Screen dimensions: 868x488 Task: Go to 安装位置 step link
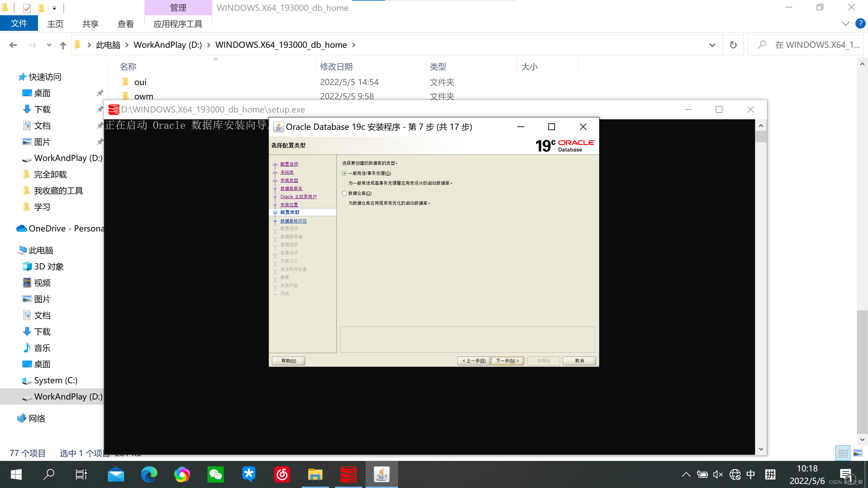pos(289,205)
